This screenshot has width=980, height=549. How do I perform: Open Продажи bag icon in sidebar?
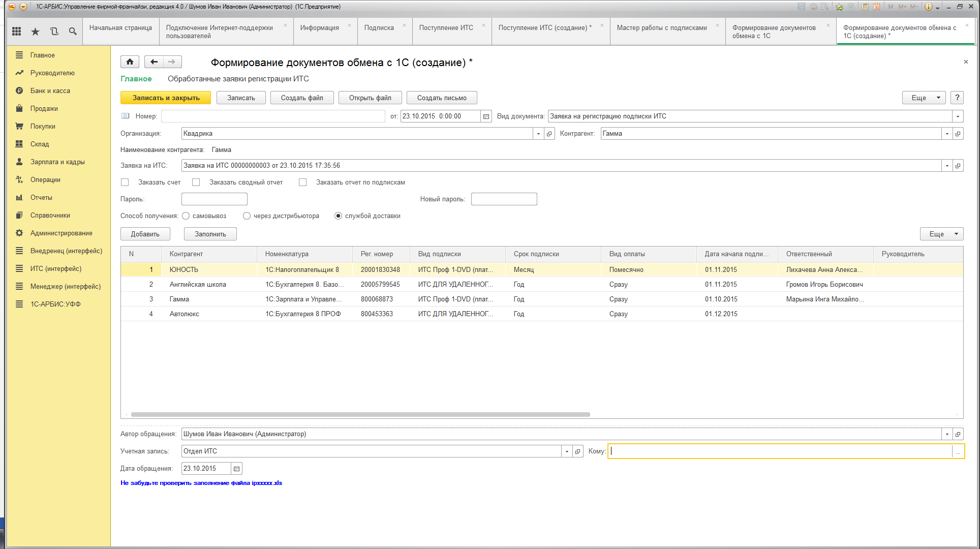[x=19, y=108]
